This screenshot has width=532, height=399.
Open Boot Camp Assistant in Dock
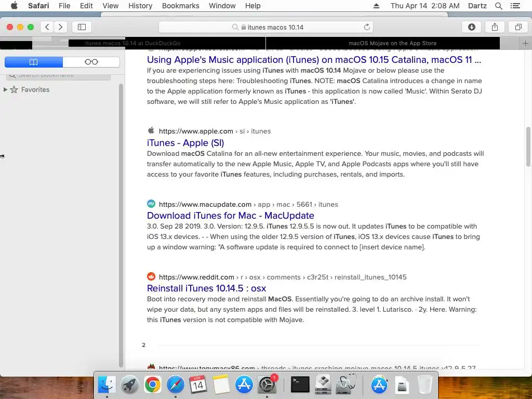coord(323,385)
